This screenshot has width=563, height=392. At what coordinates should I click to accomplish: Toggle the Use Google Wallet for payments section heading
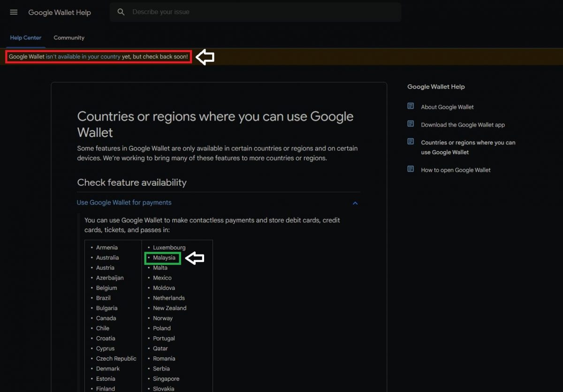click(x=124, y=203)
